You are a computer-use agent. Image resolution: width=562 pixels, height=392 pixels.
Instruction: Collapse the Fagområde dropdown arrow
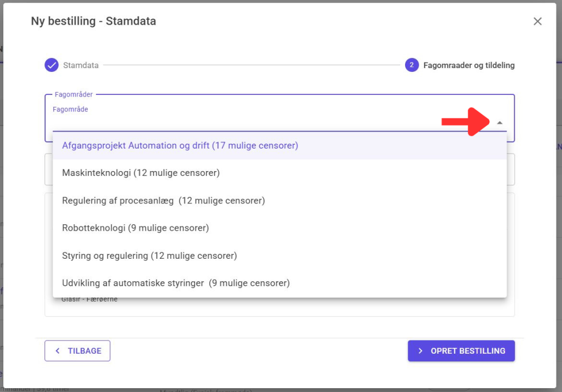tap(499, 123)
